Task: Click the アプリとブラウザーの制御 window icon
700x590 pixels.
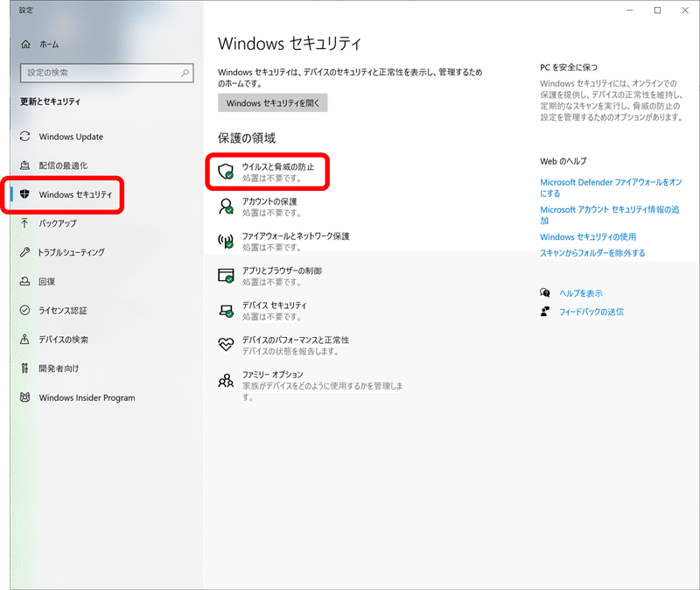Action: coord(226,276)
